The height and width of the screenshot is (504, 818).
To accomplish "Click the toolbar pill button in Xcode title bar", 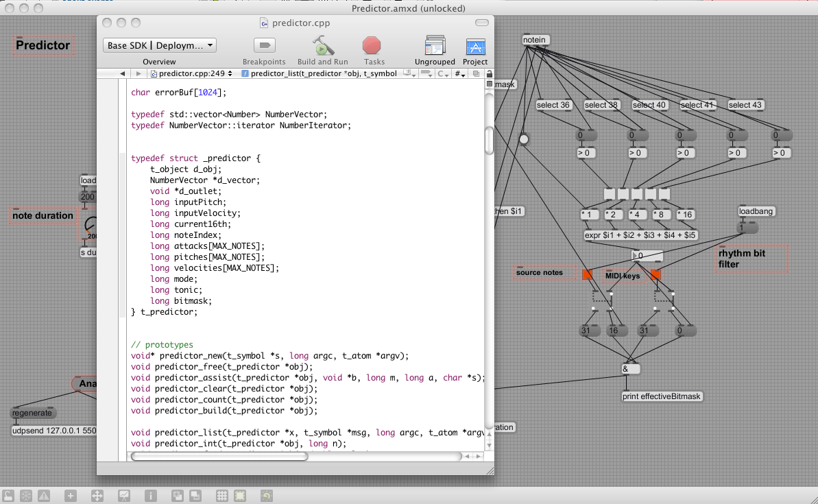I will [482, 23].
